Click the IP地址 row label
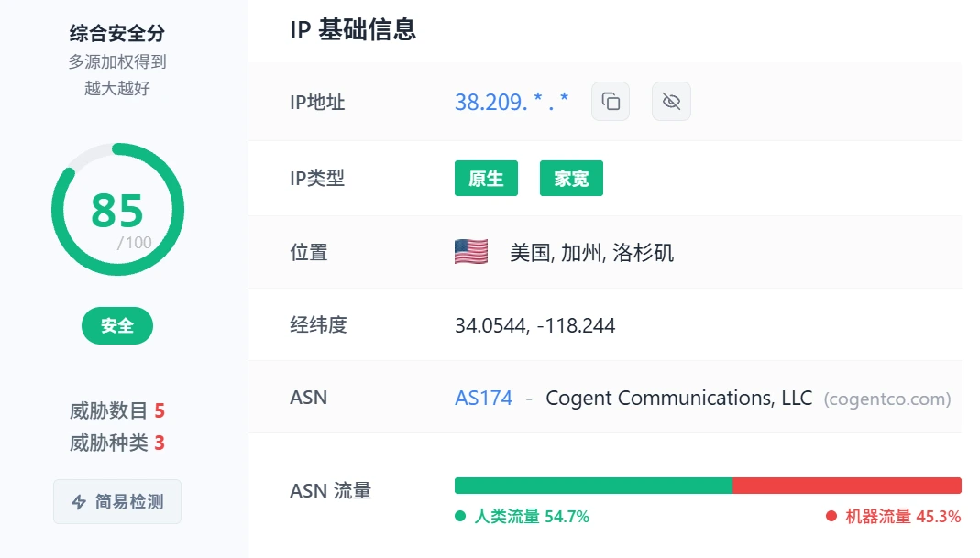Screen dimensions: 980x558 317,102
